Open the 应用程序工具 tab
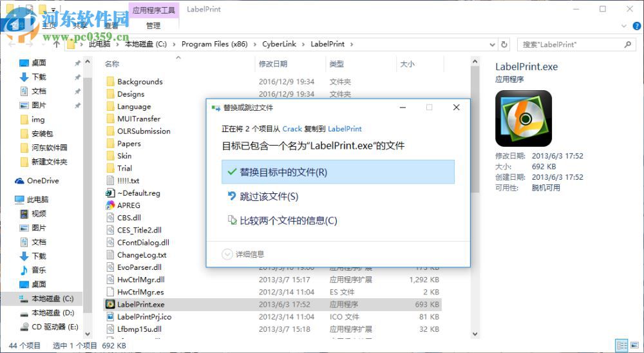The image size is (644, 353). tap(154, 10)
